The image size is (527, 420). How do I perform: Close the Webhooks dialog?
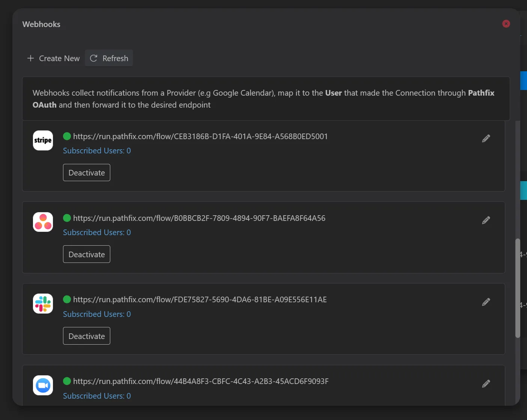click(x=506, y=24)
